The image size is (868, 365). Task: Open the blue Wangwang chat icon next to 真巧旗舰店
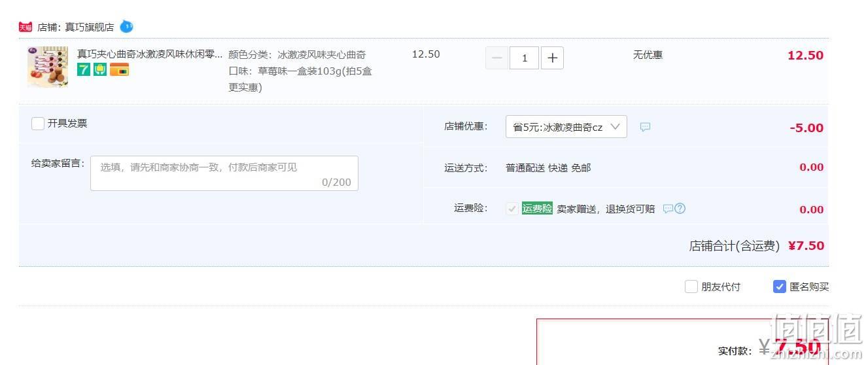[x=126, y=27]
